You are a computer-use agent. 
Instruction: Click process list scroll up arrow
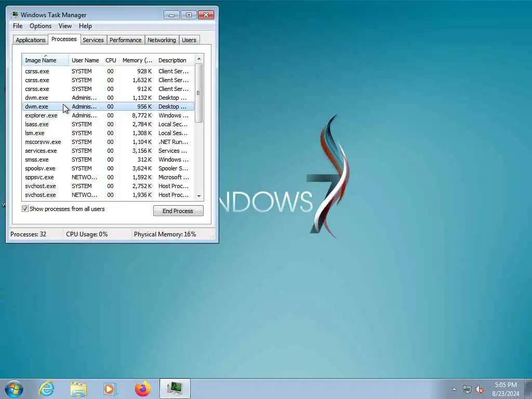[199, 59]
